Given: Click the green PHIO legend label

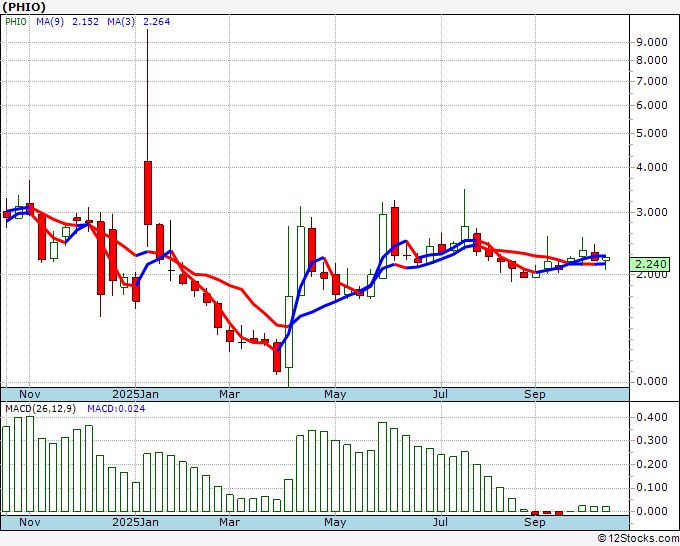Looking at the screenshot, I should 17,22.
